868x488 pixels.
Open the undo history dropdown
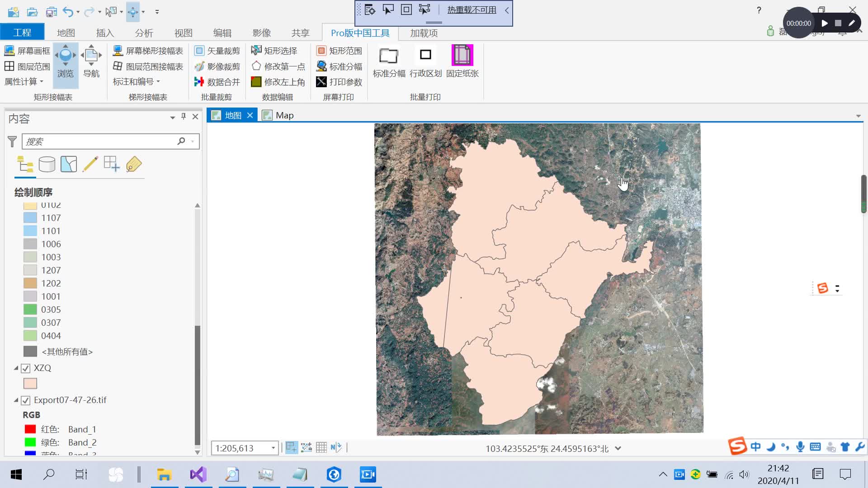click(78, 12)
